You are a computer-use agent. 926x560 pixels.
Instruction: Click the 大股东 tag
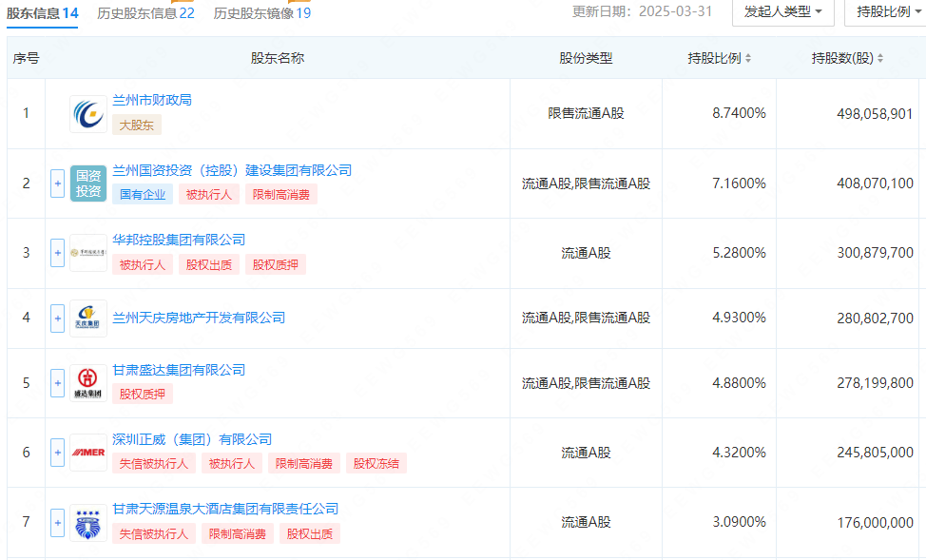(136, 126)
